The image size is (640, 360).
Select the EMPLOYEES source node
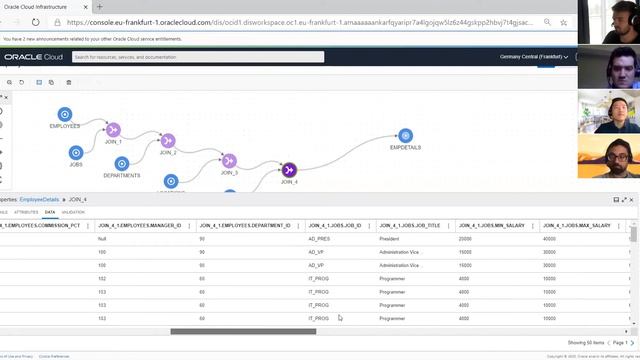pyautogui.click(x=64, y=114)
